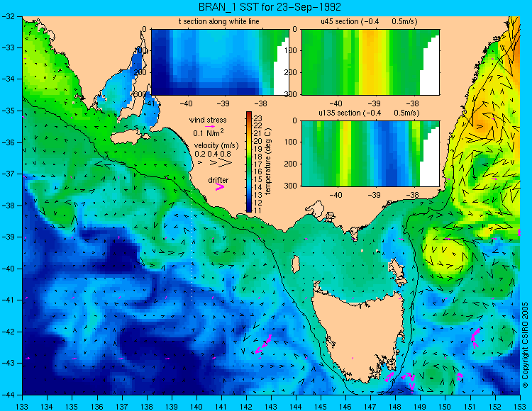Click 't section along white line' heading
532x411 pixels.
tap(219, 21)
